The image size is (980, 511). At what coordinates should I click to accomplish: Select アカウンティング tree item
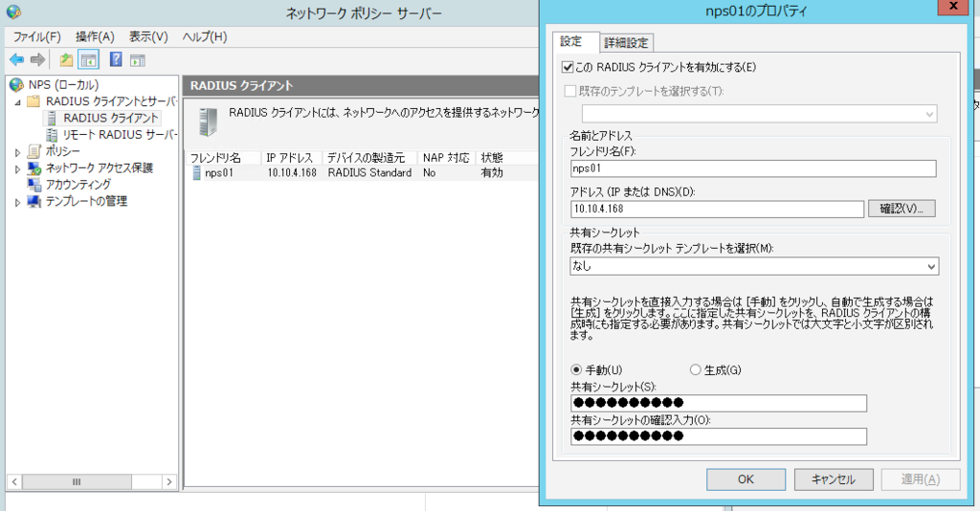78,185
